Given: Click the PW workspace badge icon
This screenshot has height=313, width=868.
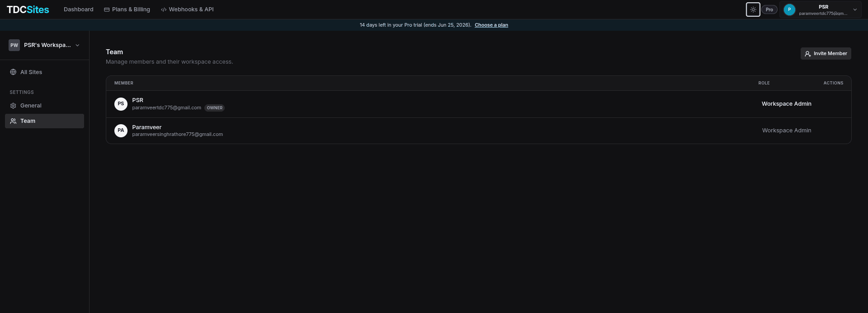Looking at the screenshot, I should pyautogui.click(x=14, y=45).
